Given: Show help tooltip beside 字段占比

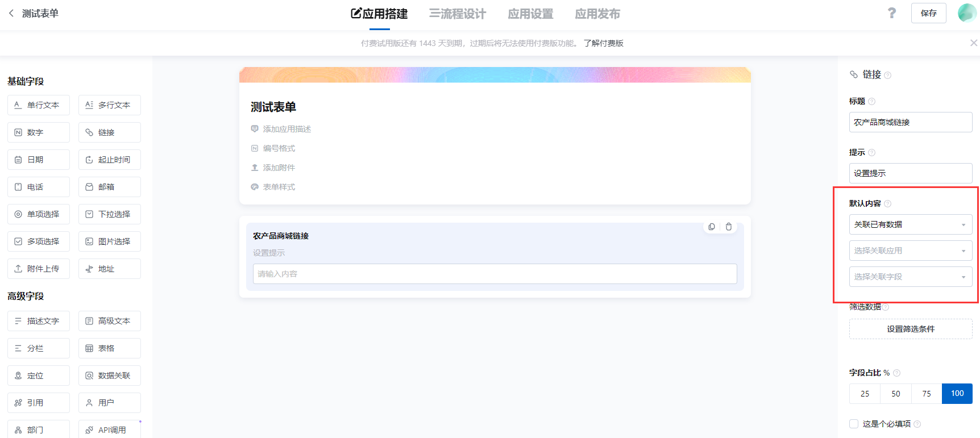Looking at the screenshot, I should pos(897,373).
